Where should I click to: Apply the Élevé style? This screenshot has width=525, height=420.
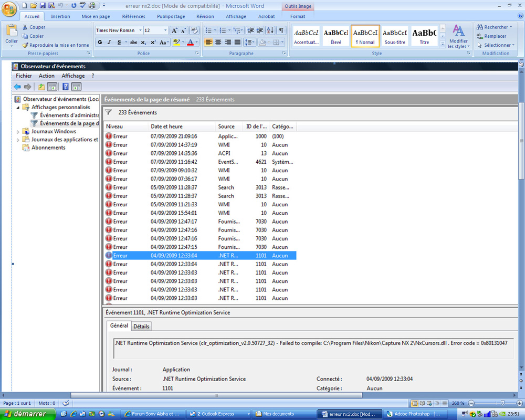pyautogui.click(x=336, y=36)
